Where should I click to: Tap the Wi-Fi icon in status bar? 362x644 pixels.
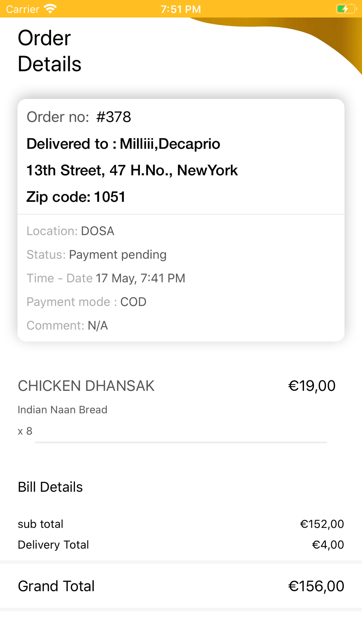50,9
